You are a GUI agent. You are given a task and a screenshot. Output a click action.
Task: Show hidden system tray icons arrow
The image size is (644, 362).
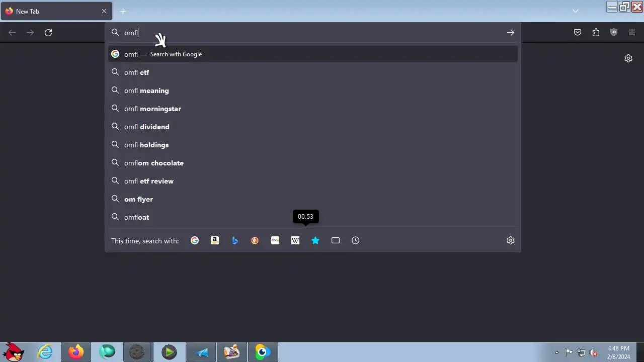click(x=556, y=352)
